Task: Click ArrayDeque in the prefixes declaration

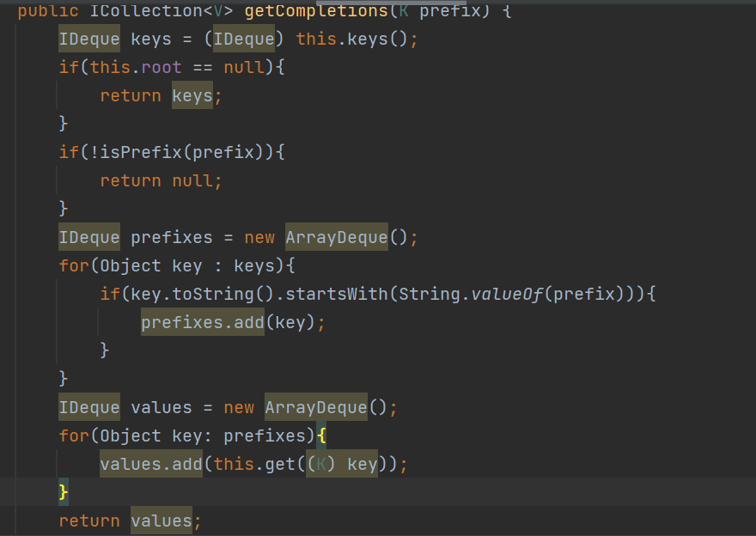Action: click(337, 237)
